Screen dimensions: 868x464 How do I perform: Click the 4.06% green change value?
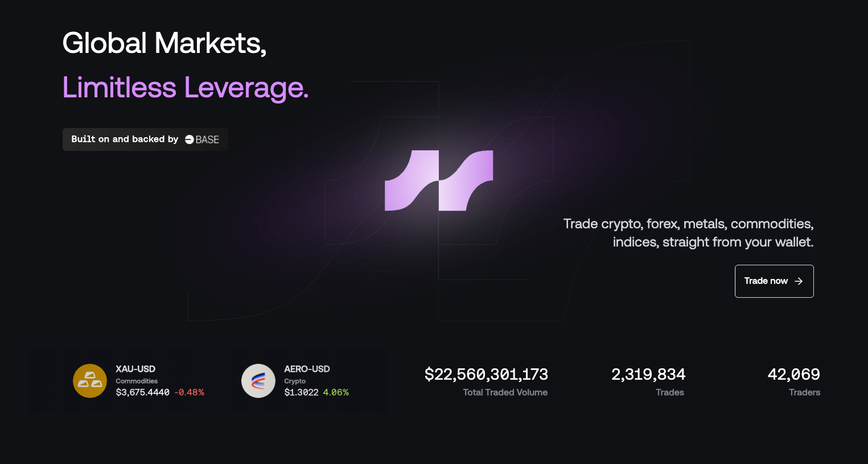point(336,392)
